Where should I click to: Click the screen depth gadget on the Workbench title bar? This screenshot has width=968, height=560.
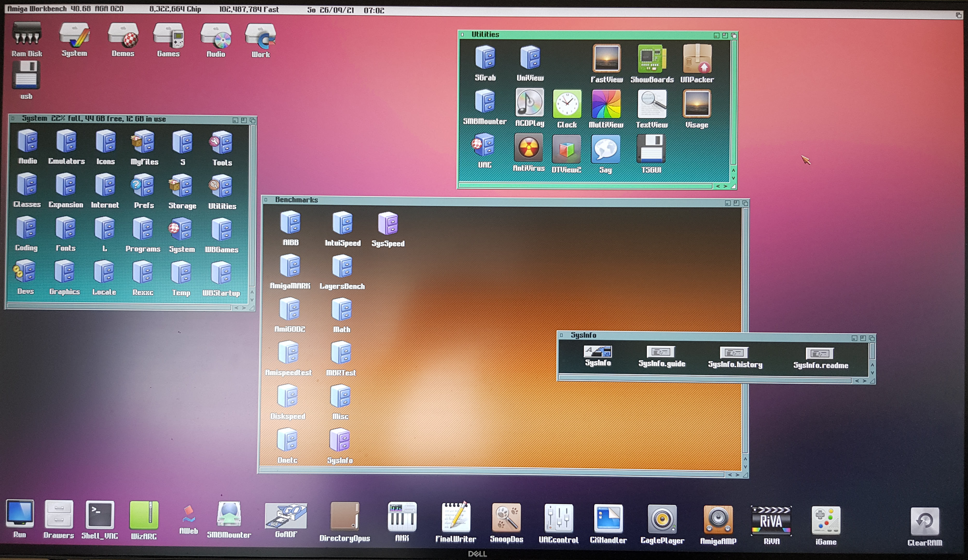(x=958, y=15)
